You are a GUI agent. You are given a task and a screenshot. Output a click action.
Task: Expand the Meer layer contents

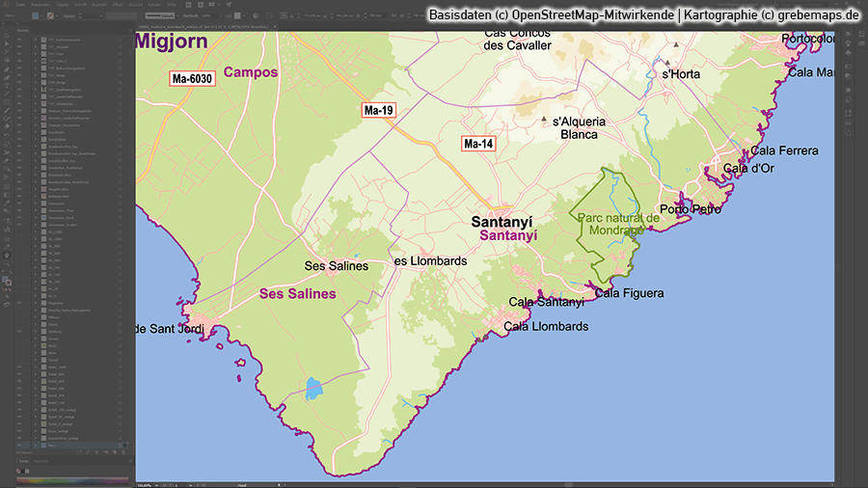36,445
